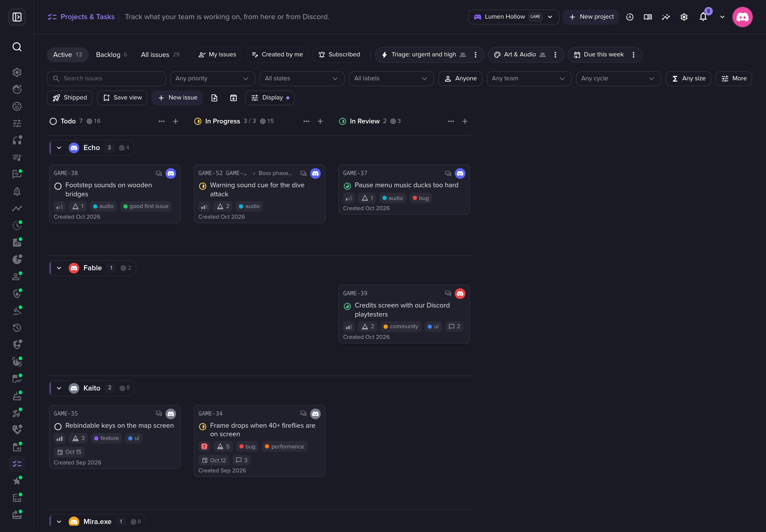This screenshot has width=766, height=532.
Task: Toggle status on Frame drops issue
Action: [203, 426]
